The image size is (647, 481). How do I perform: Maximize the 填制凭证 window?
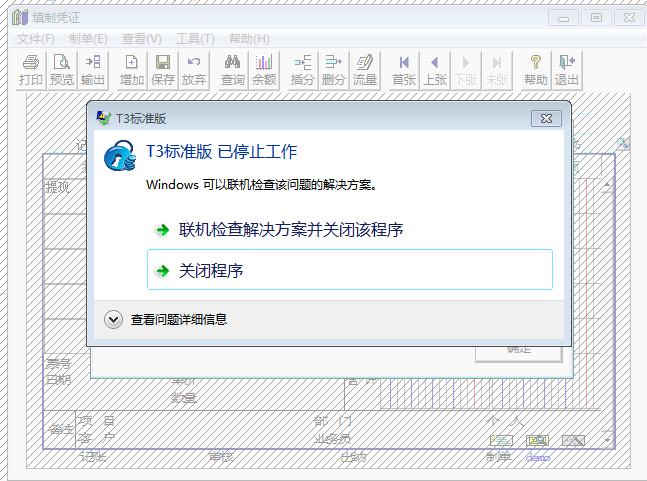click(596, 18)
